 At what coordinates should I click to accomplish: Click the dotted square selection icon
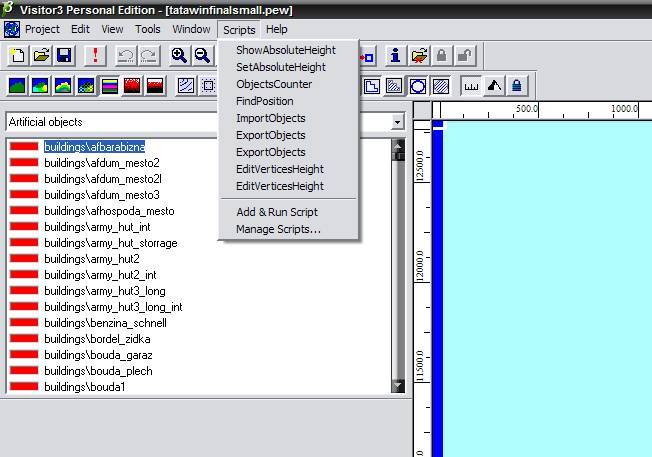coord(208,86)
